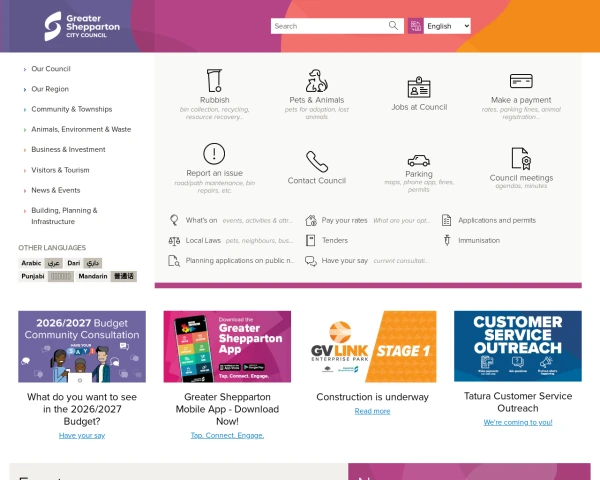Screen dimensions: 600x480
Task: Open the Council meetings document icon
Action: point(521,158)
